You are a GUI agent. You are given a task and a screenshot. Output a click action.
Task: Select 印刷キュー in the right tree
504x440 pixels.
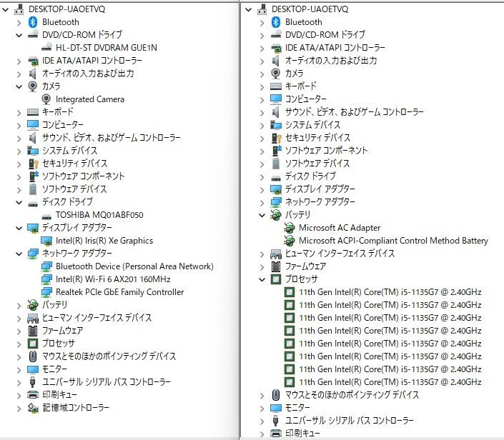pos(302,434)
